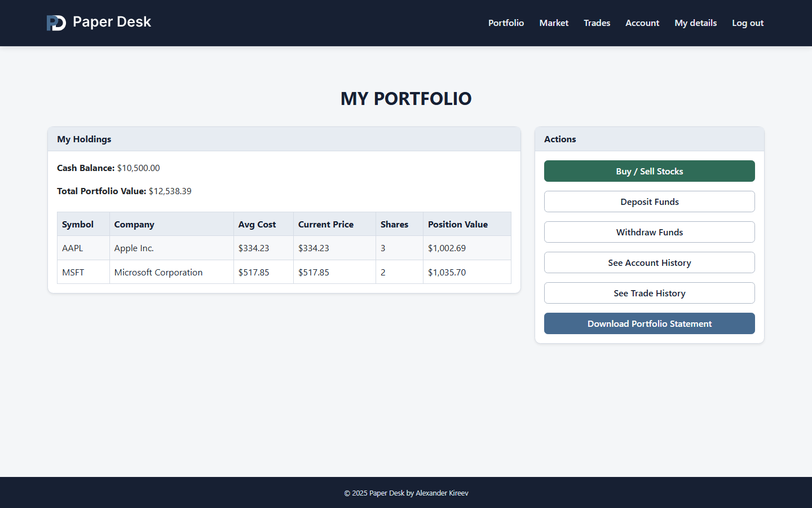Click the Actions panel header
This screenshot has width=812, height=508.
[x=650, y=139]
